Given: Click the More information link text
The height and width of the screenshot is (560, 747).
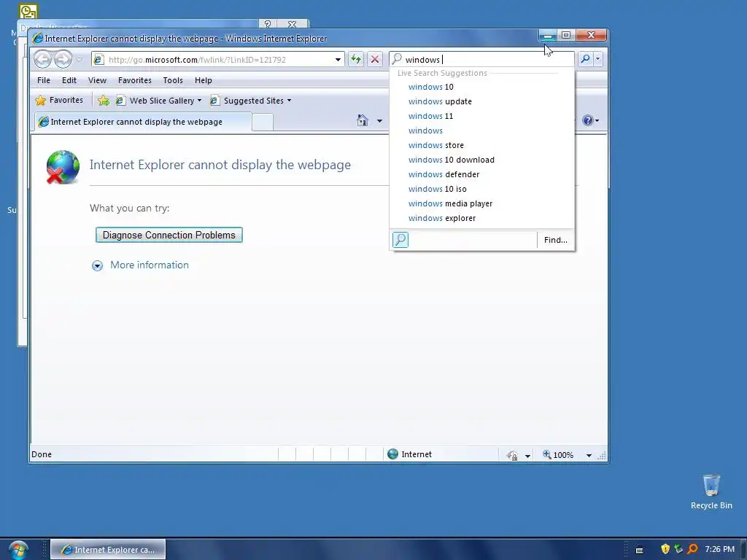Looking at the screenshot, I should pyautogui.click(x=150, y=265).
